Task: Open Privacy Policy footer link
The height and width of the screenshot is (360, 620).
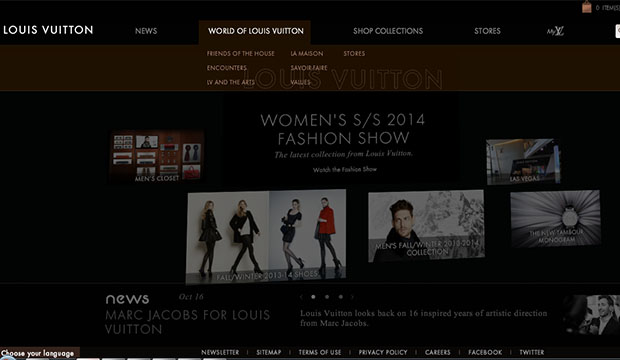Action: coord(383,352)
